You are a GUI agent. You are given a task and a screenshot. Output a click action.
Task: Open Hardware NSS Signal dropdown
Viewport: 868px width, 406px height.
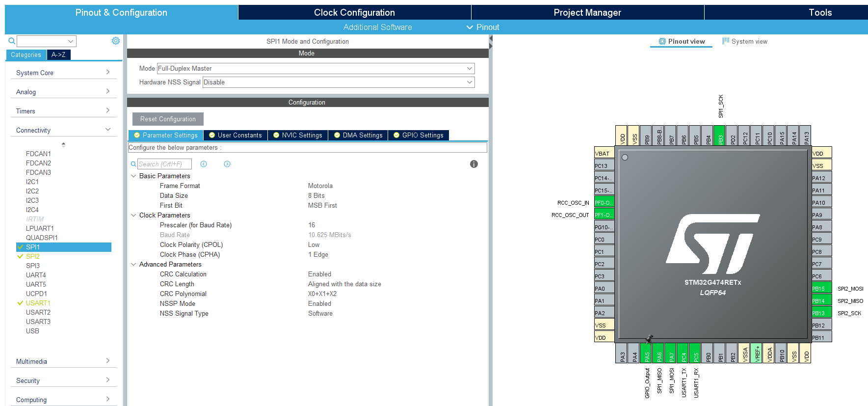click(x=339, y=82)
